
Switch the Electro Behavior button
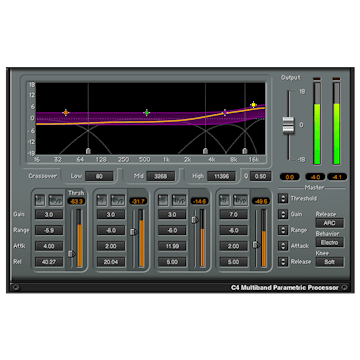tap(330, 242)
